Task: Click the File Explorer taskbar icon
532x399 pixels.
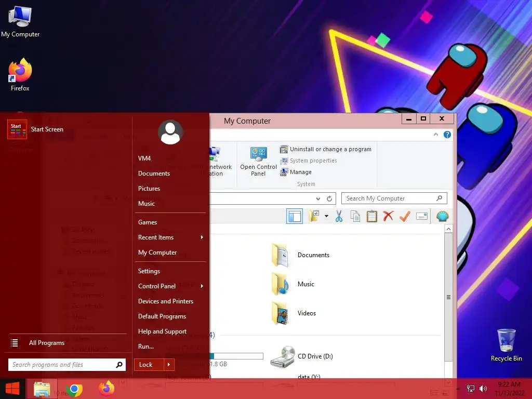Action: point(42,389)
